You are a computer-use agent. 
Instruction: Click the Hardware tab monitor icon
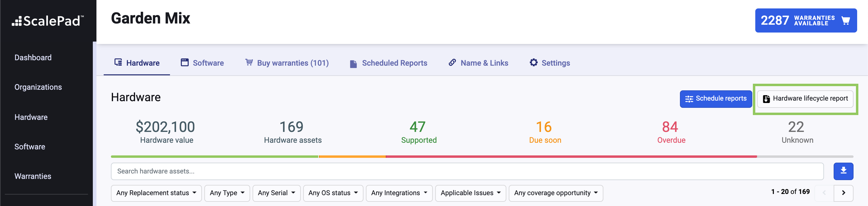[x=118, y=62]
